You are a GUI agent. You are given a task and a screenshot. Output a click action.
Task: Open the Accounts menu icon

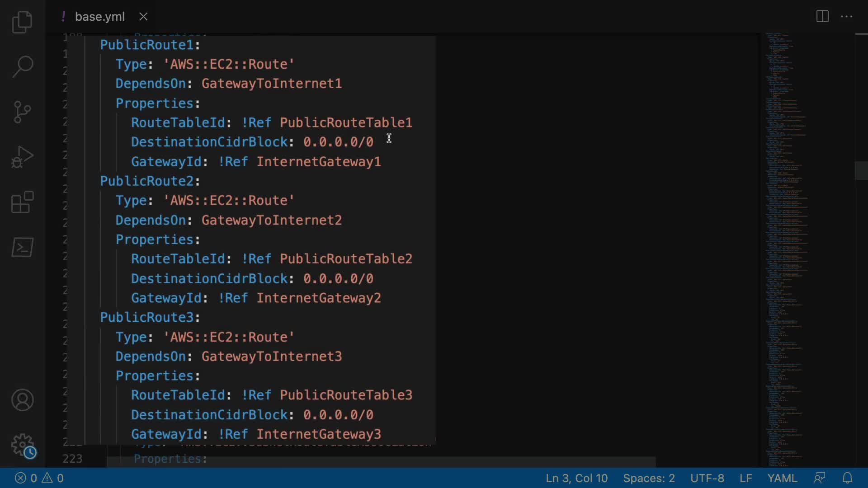point(22,400)
